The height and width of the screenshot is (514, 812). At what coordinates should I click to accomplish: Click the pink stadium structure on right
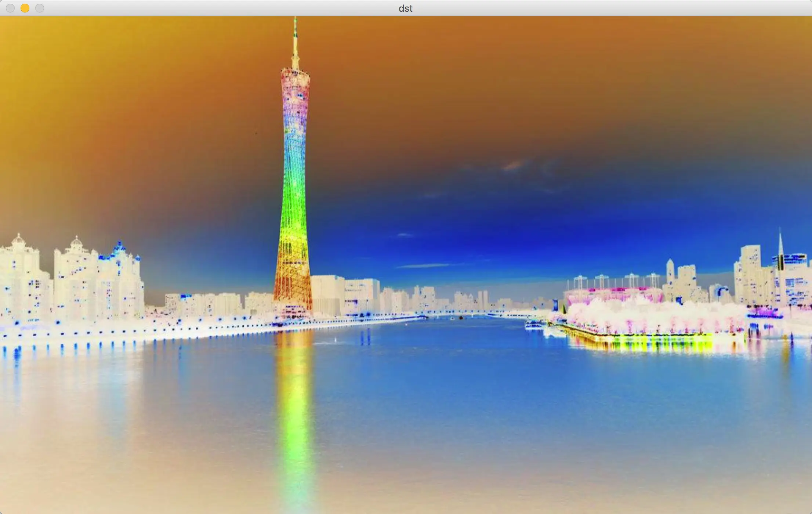pyautogui.click(x=613, y=294)
